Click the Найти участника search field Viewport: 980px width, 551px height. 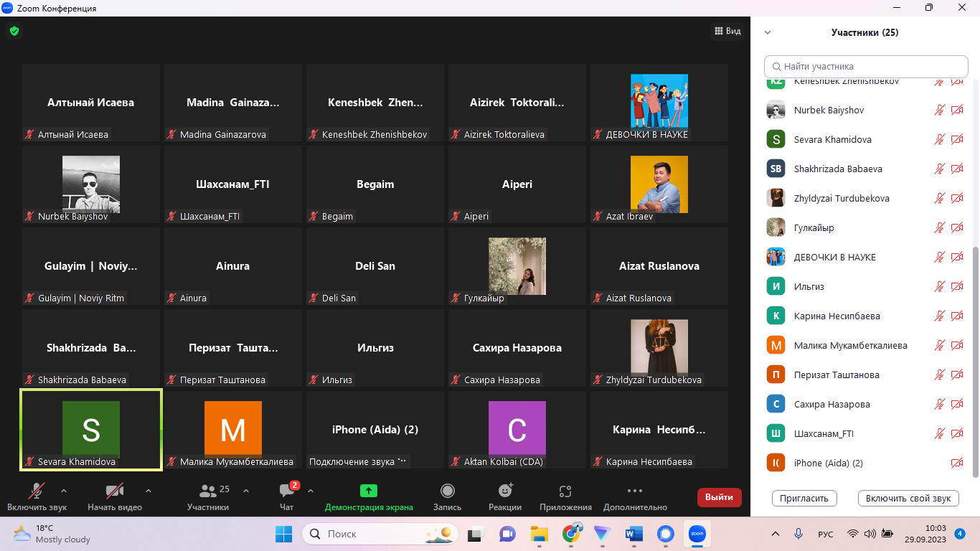[x=866, y=66]
